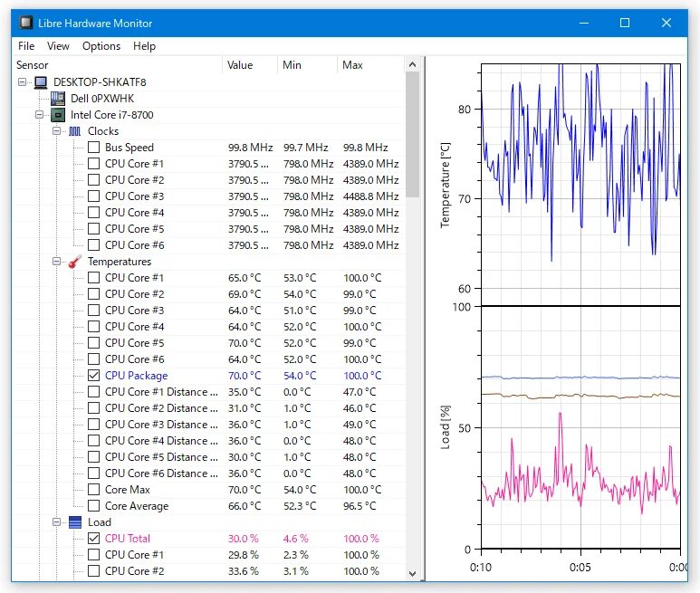Click the sensor list vertical scrollbar thumb
Screen dimensions: 700x593
413,134
